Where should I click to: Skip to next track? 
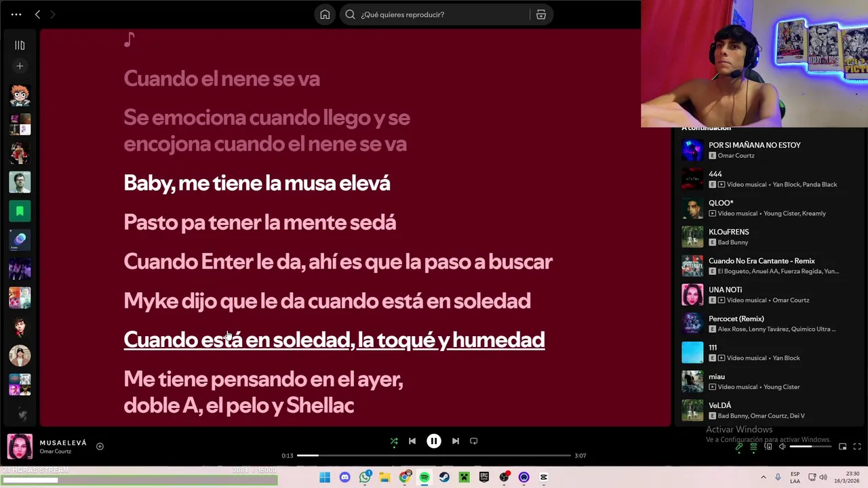coord(456,441)
